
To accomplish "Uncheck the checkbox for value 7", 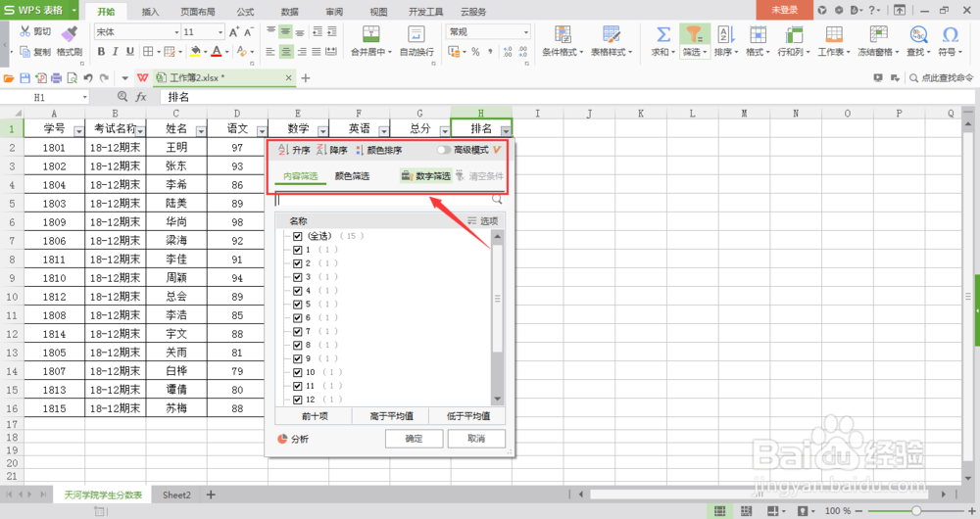I will [298, 332].
